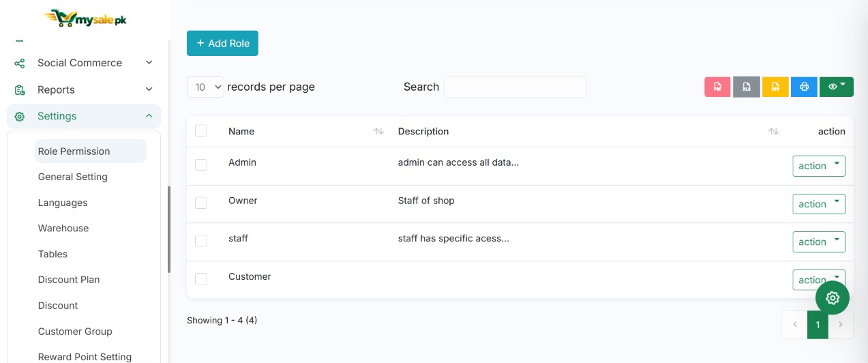
Task: Expand the Reports menu chevron
Action: point(149,89)
